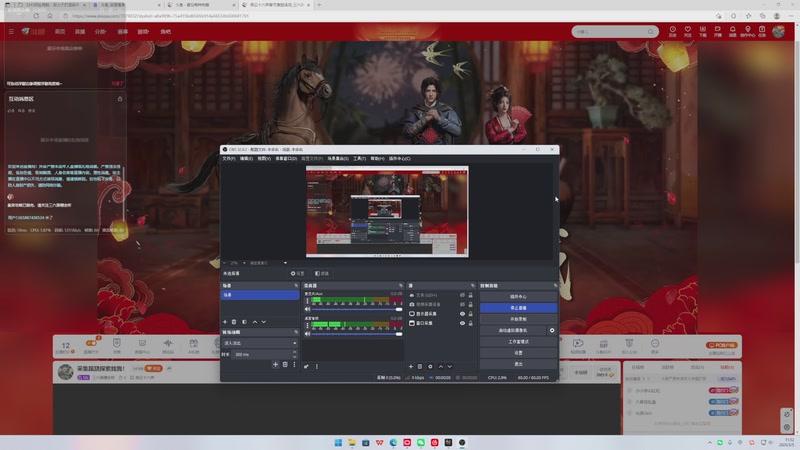Add a new scene in OBS Scenes panel
800x450 pixels.
pyautogui.click(x=225, y=322)
